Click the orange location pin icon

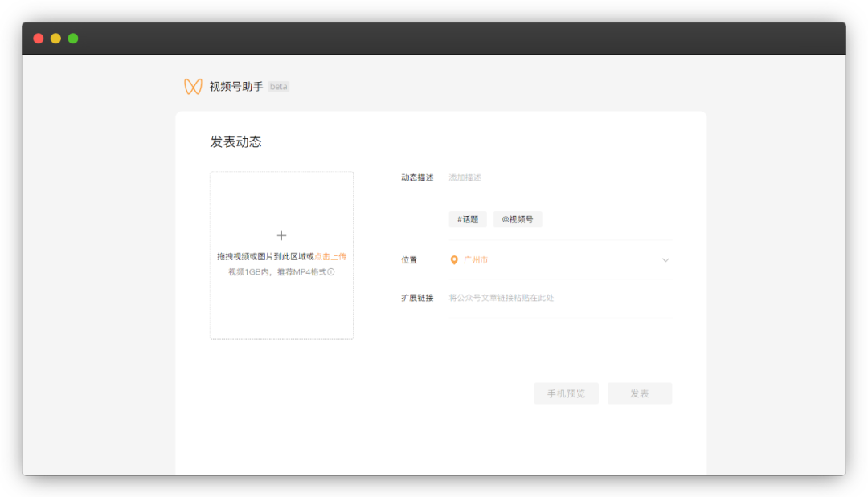pos(454,260)
